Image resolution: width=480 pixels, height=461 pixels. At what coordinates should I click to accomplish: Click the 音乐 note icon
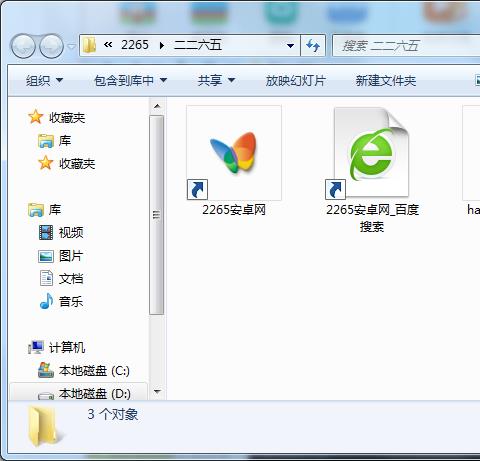click(x=46, y=301)
